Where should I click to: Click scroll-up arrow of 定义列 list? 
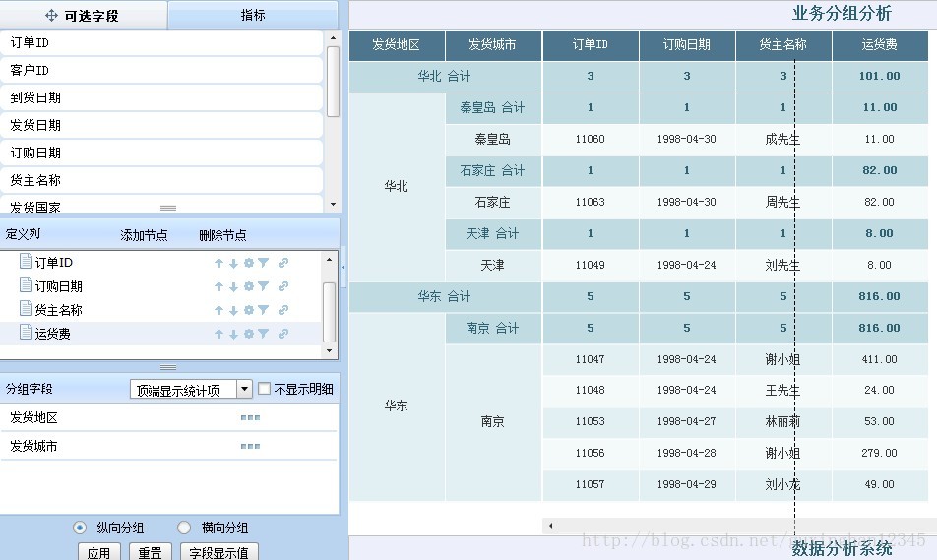pyautogui.click(x=329, y=260)
